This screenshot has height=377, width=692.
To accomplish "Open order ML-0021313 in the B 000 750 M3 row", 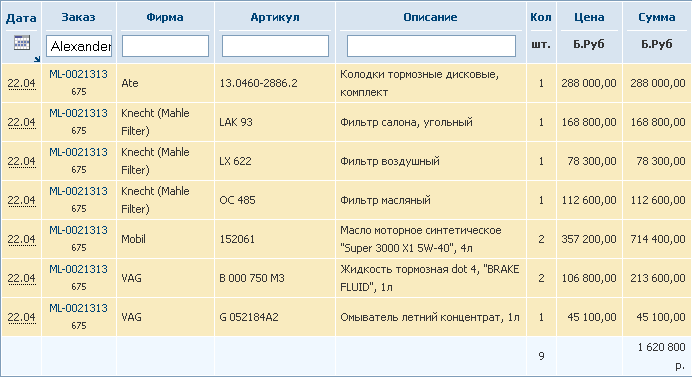I will 78,269.
